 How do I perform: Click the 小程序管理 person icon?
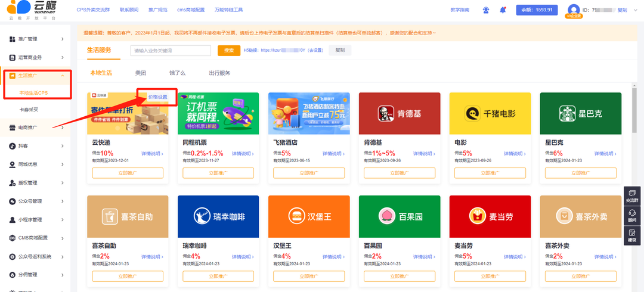(x=12, y=219)
